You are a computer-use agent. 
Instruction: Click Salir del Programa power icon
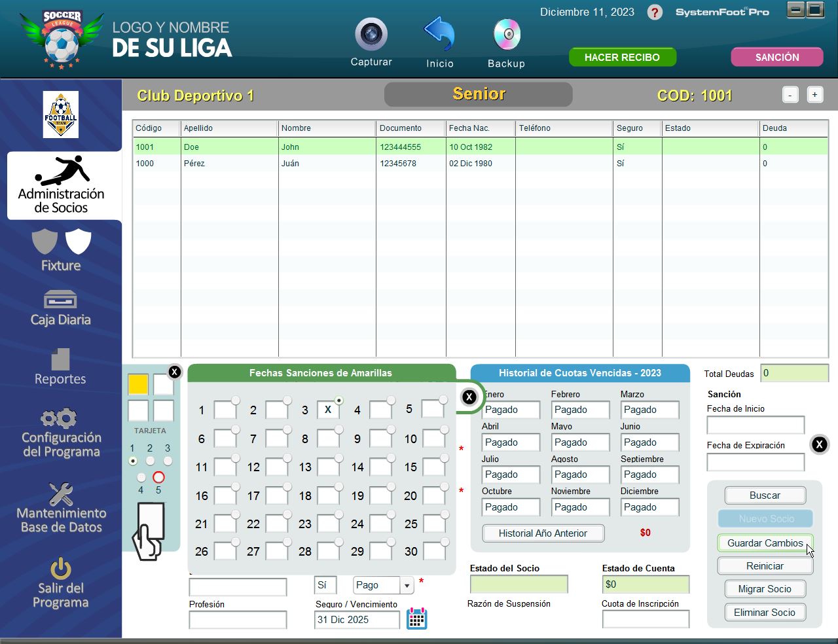pos(60,569)
